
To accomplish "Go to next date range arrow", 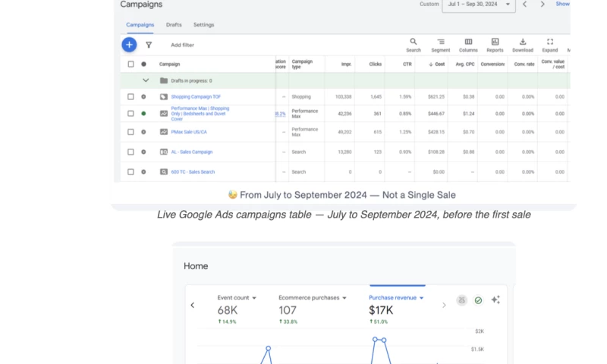I will (x=543, y=5).
